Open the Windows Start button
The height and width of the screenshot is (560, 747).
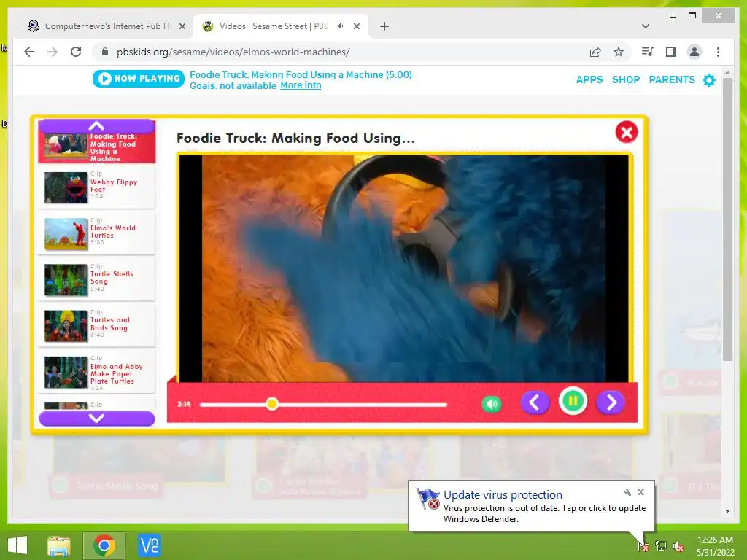(18, 545)
